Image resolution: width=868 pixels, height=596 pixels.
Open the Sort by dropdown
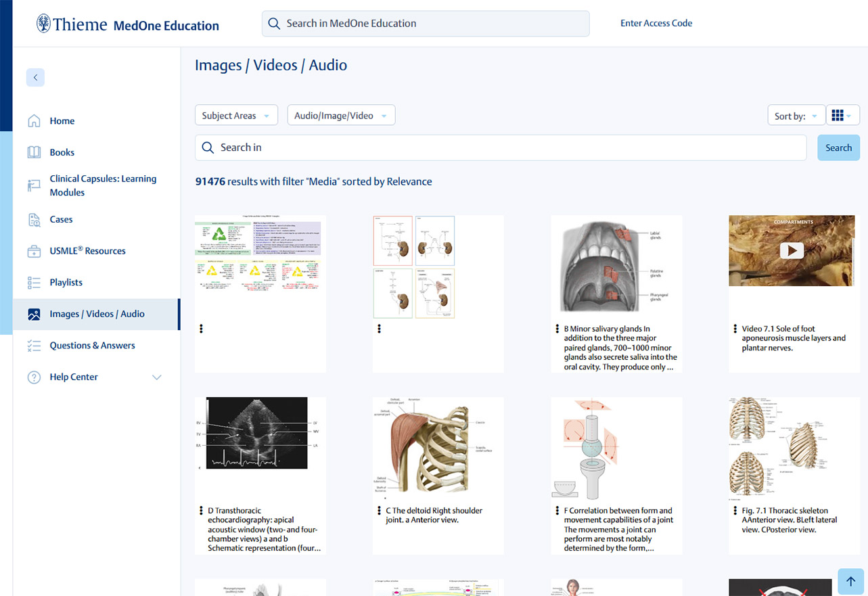(796, 116)
